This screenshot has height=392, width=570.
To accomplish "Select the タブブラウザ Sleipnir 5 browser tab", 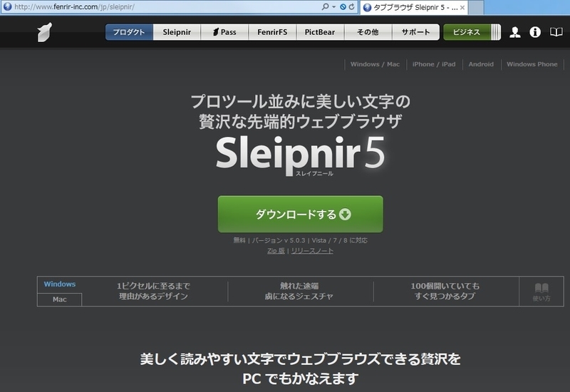I will pyautogui.click(x=414, y=7).
